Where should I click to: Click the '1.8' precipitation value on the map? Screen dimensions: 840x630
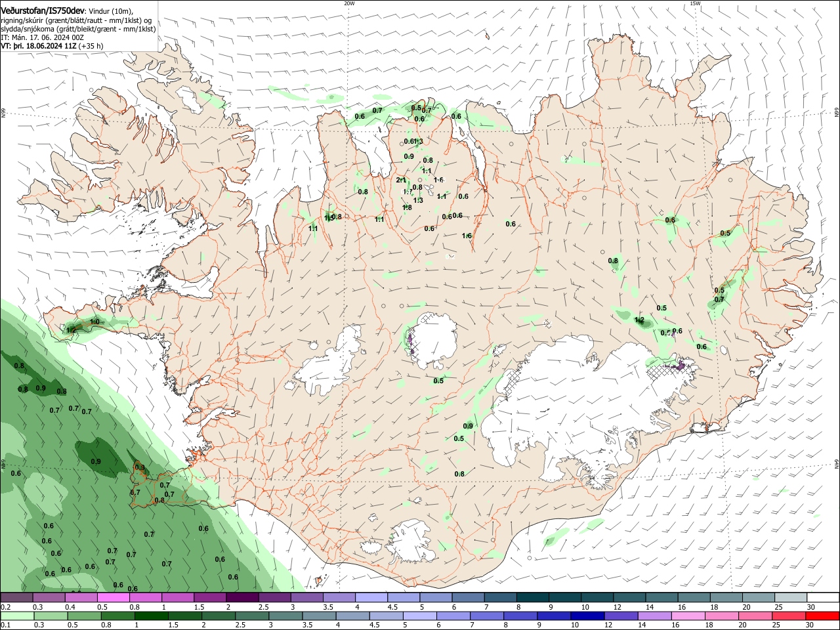tap(407, 207)
